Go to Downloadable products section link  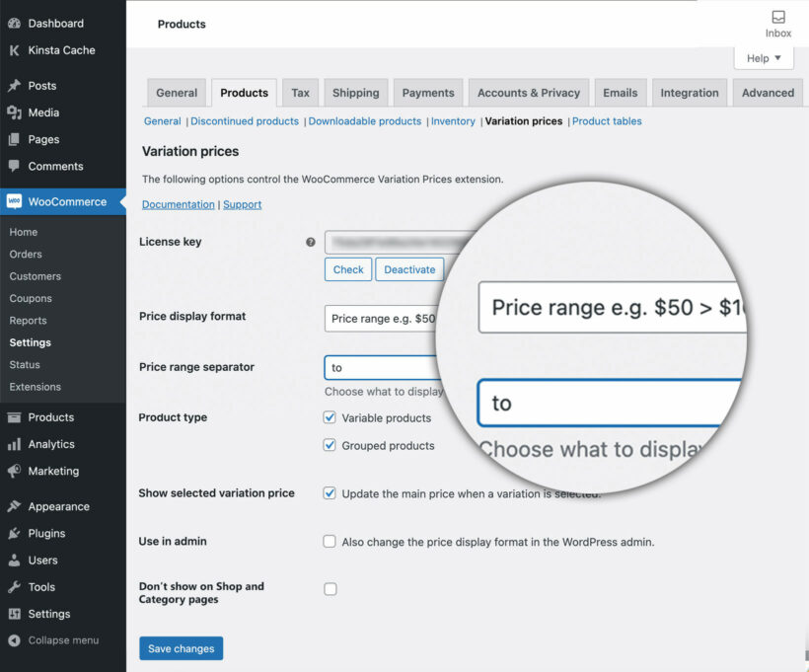365,121
